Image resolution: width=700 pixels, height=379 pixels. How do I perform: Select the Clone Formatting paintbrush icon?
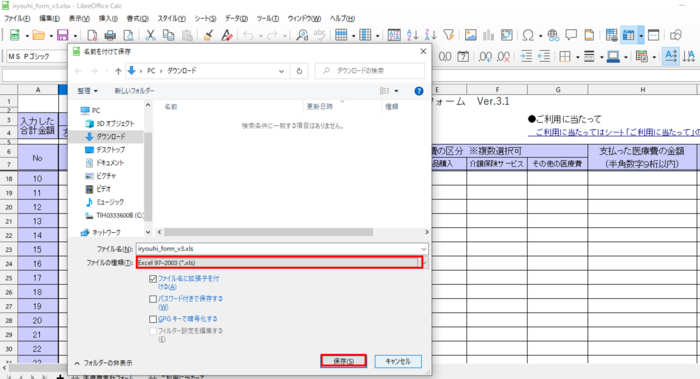click(208, 35)
